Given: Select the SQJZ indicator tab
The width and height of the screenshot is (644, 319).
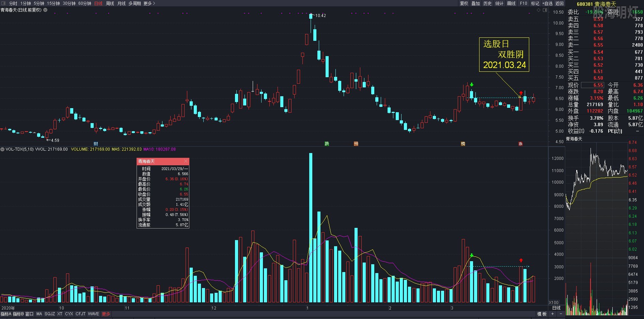Looking at the screenshot, I should tap(50, 314).
